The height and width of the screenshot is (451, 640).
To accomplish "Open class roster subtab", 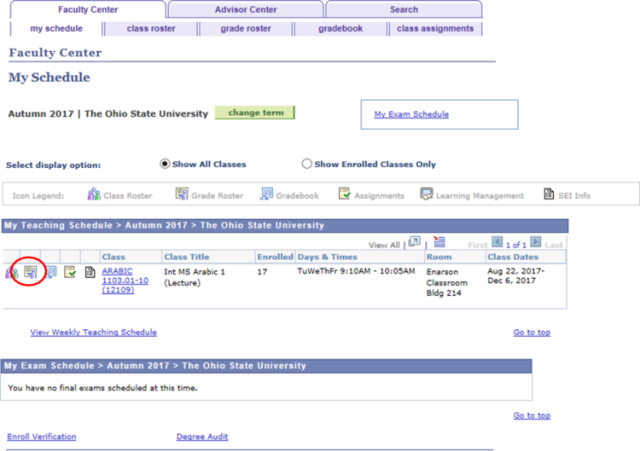I will click(151, 29).
